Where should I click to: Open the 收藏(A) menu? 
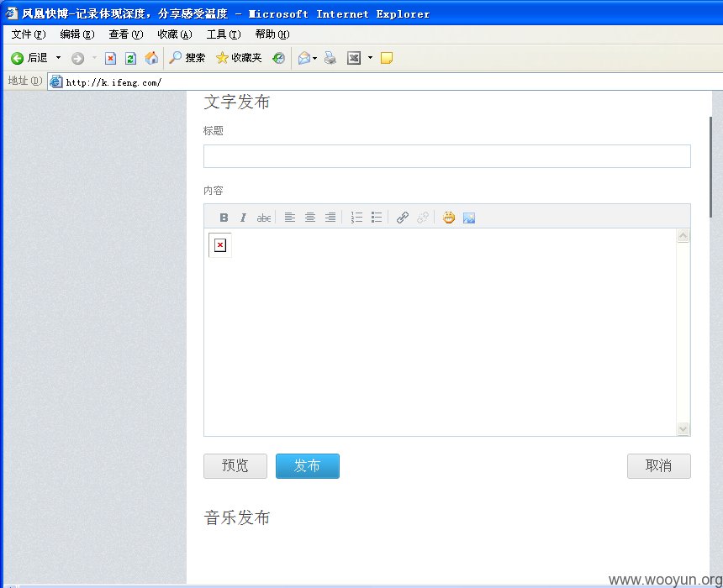tap(174, 34)
